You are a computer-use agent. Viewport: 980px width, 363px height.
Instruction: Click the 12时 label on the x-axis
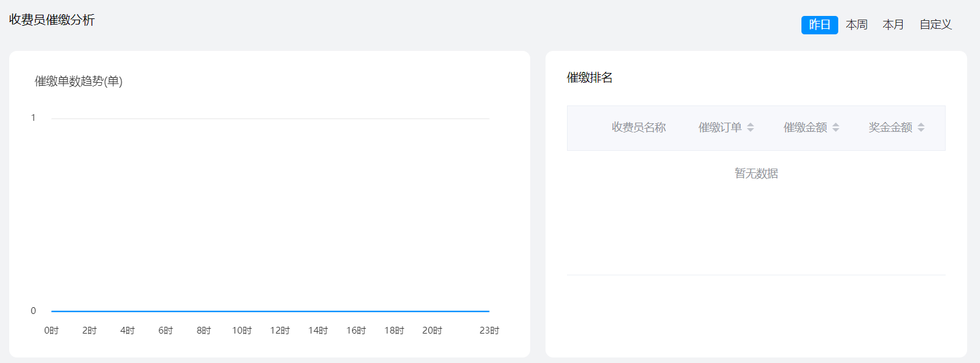point(280,331)
